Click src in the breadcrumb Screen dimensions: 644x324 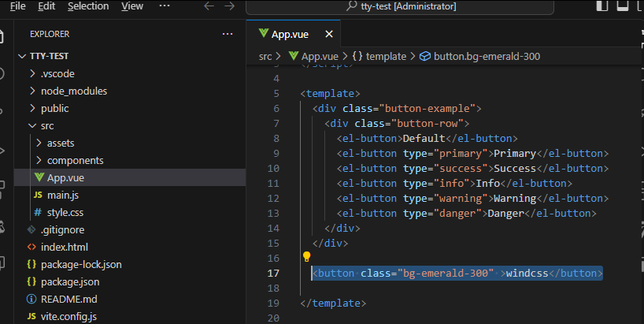pos(265,56)
